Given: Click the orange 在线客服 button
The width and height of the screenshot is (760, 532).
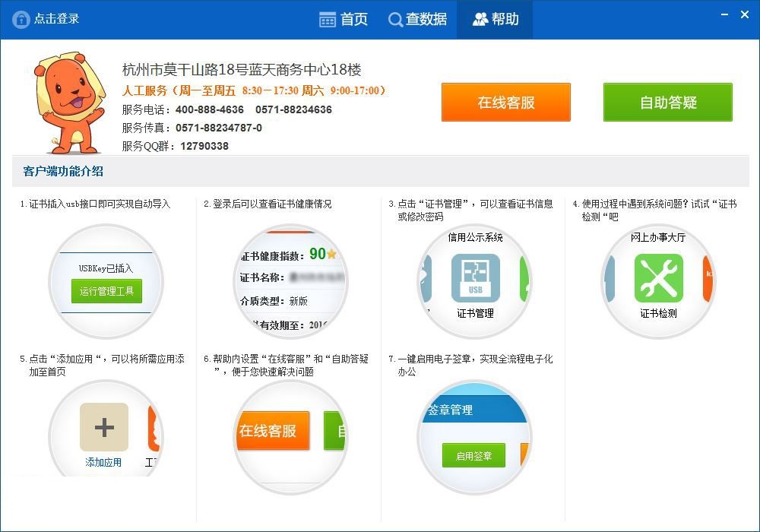Looking at the screenshot, I should point(506,102).
